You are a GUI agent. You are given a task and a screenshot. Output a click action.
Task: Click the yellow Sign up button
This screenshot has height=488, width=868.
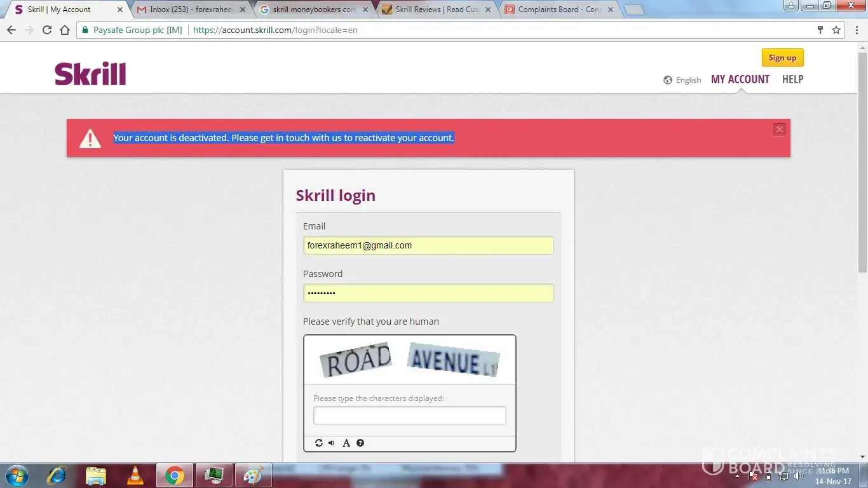(x=782, y=58)
